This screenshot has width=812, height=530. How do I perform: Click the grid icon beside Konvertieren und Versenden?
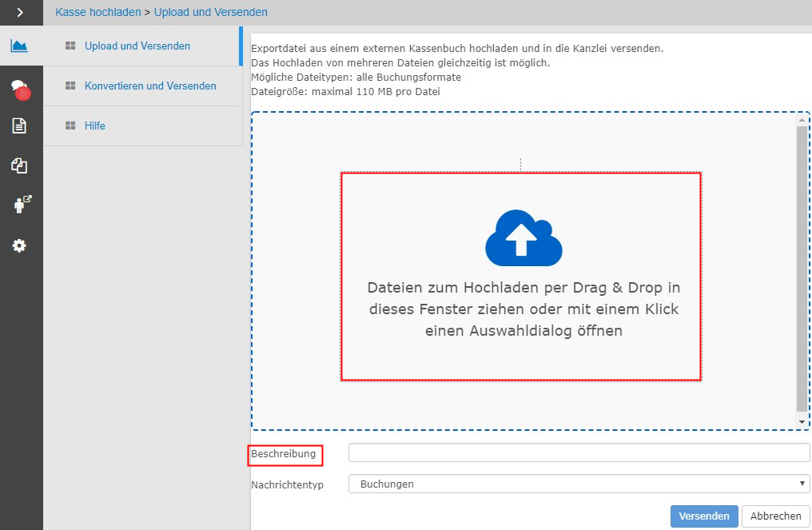coord(70,86)
